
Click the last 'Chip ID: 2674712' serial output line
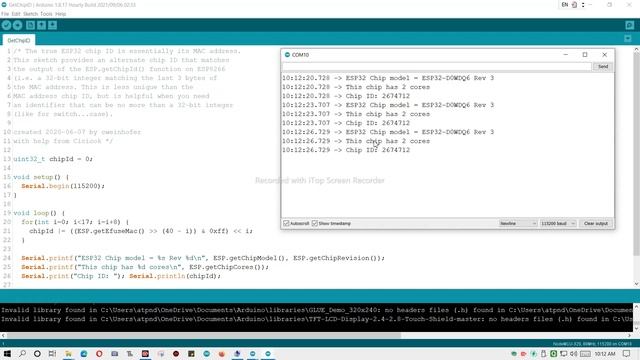click(346, 150)
